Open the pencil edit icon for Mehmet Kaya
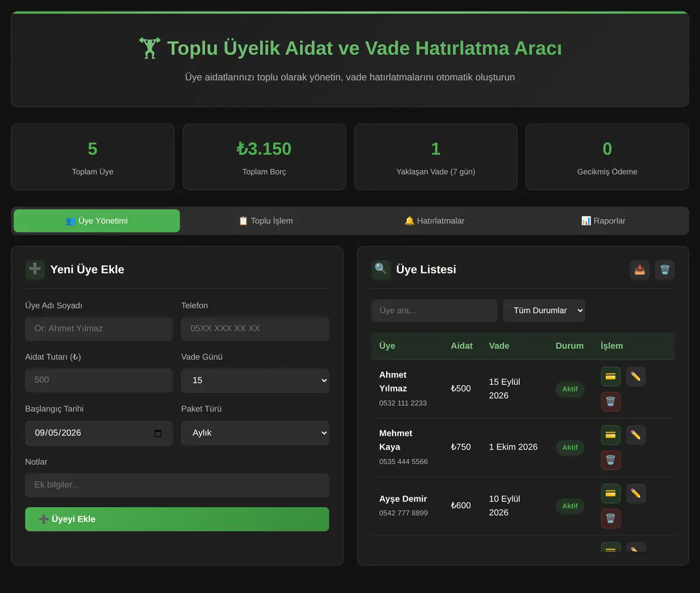 click(x=636, y=435)
